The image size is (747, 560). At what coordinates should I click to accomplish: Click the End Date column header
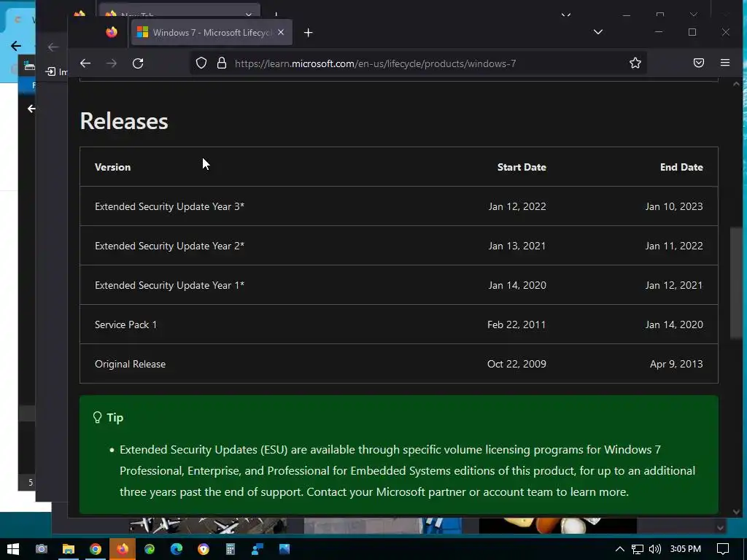[681, 167]
